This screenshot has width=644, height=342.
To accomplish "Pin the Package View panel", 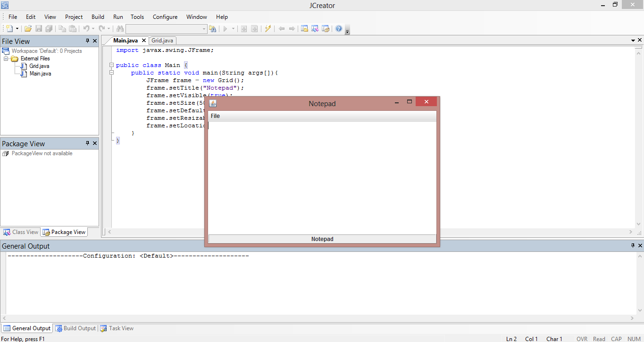I will (x=87, y=143).
